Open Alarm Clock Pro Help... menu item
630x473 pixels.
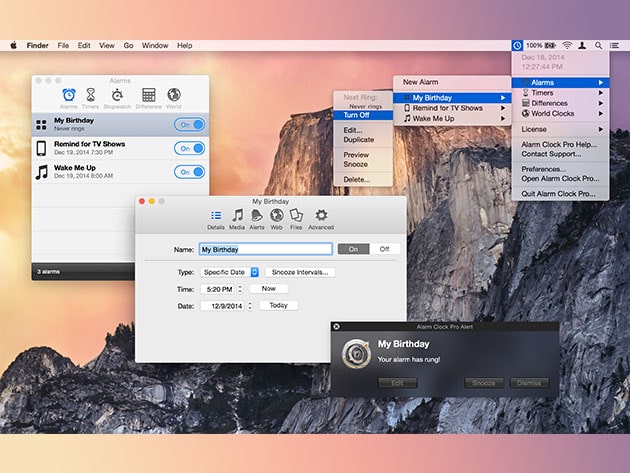(560, 144)
